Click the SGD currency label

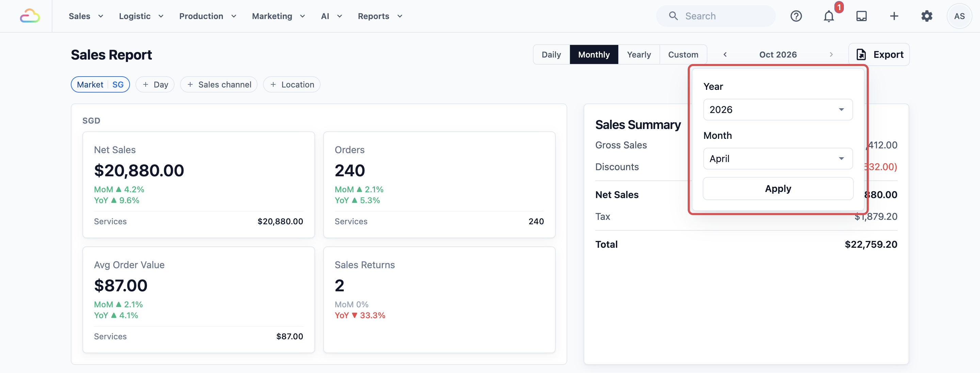tap(91, 121)
